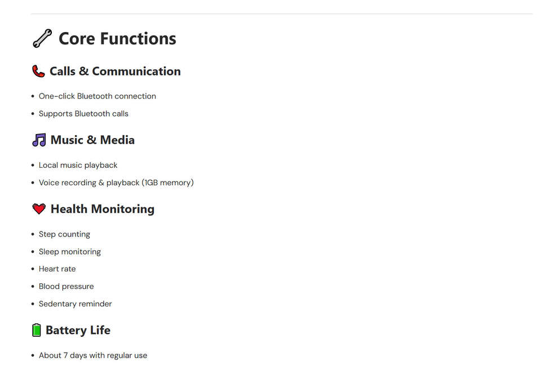Click the About 7 days battery text
The width and height of the screenshot is (541, 392).
coord(93,355)
